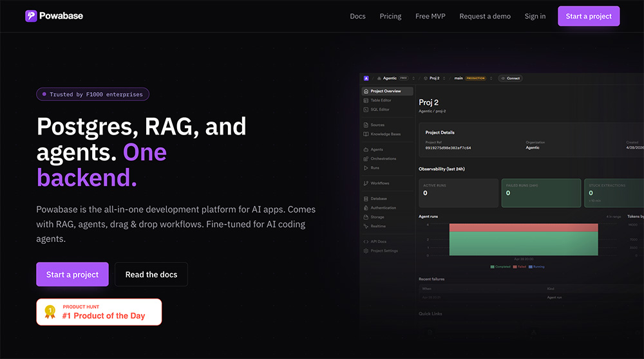Click the 'Project Details' card title
The height and width of the screenshot is (359, 644).
tap(439, 133)
